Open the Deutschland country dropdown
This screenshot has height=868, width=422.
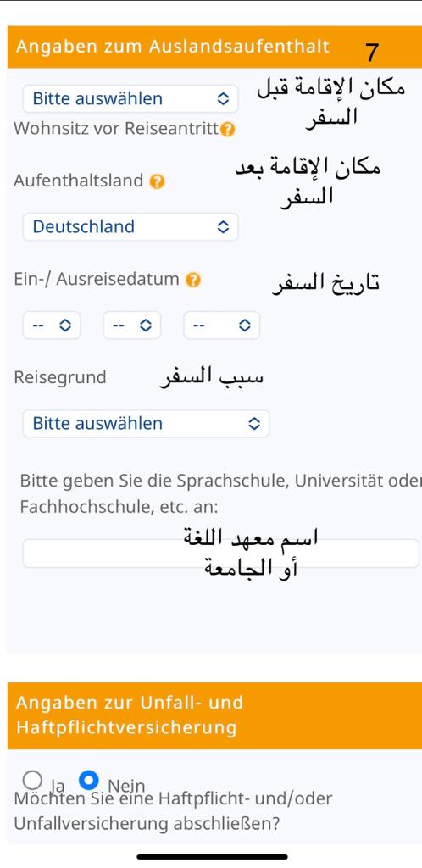click(130, 227)
